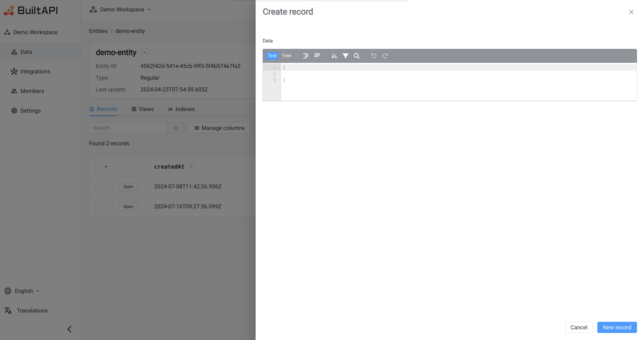Image resolution: width=644 pixels, height=340 pixels.
Task: Open the selection dropdown arrow in table header
Action: pos(106,167)
